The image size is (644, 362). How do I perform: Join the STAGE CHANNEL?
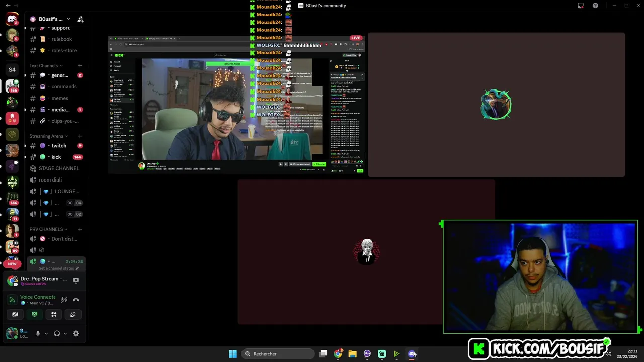(56, 168)
